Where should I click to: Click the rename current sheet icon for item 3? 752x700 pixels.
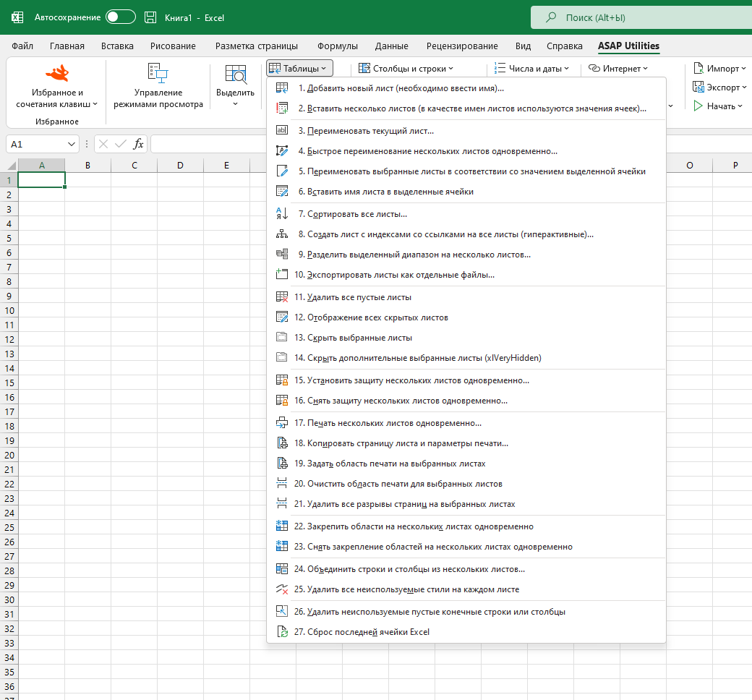pos(282,130)
